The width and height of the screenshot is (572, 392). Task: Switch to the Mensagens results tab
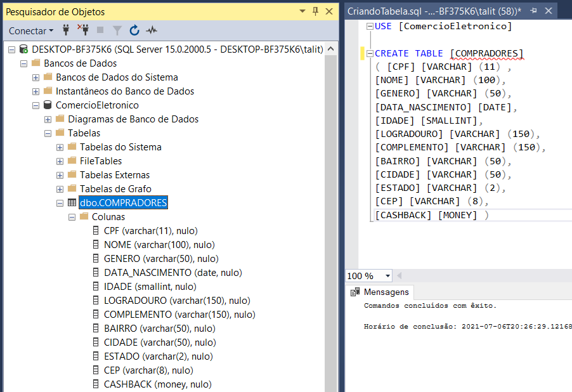point(380,292)
